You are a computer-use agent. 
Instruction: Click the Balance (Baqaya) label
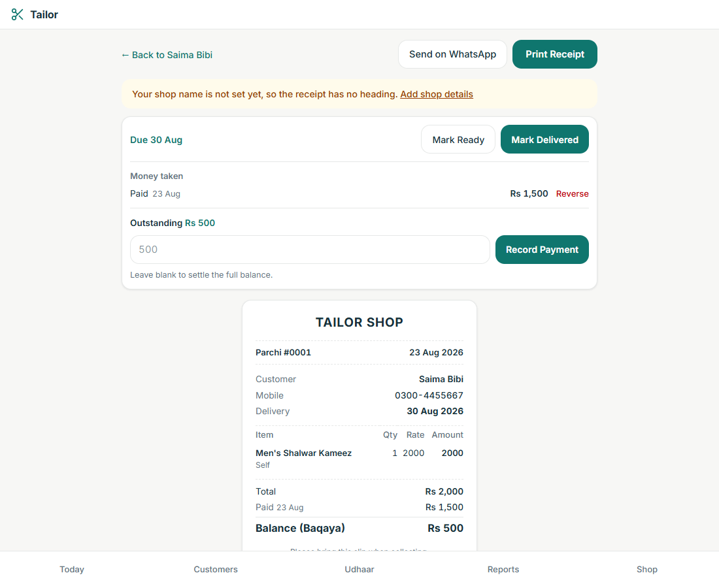pos(301,528)
